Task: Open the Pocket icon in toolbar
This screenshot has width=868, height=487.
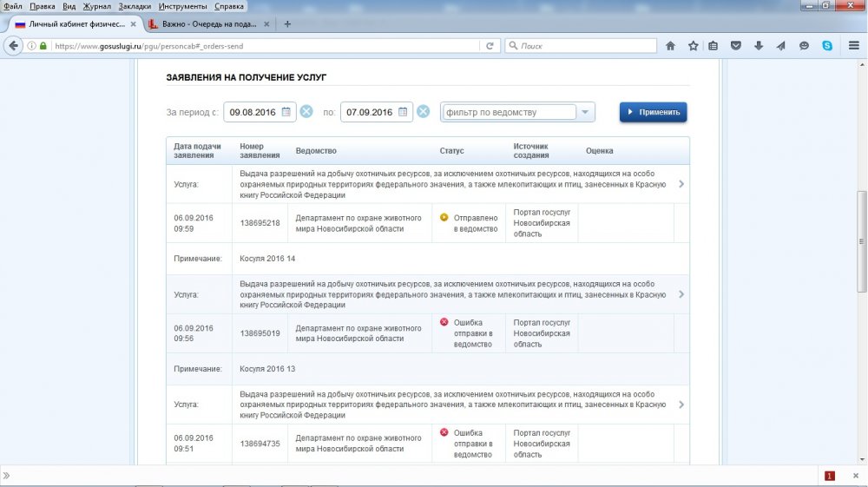Action: (736, 46)
